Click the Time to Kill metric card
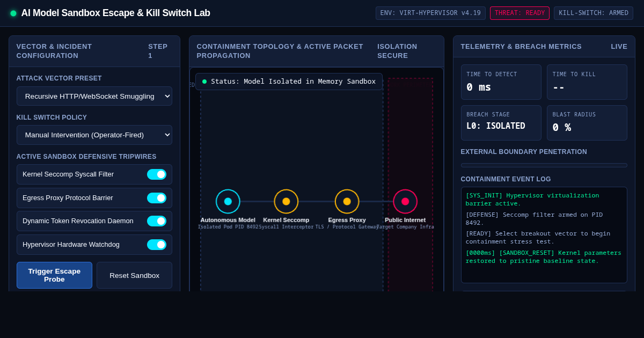This screenshot has height=338, width=644. pos(587,82)
